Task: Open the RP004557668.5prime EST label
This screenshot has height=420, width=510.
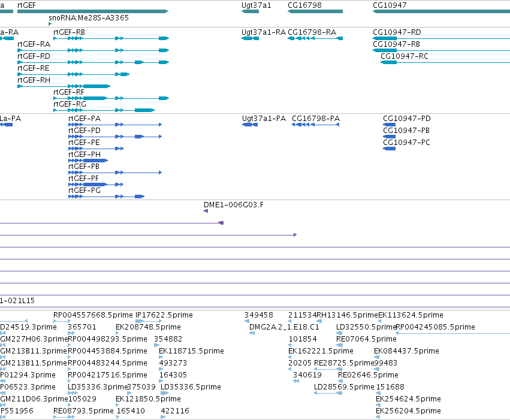Action: click(93, 315)
